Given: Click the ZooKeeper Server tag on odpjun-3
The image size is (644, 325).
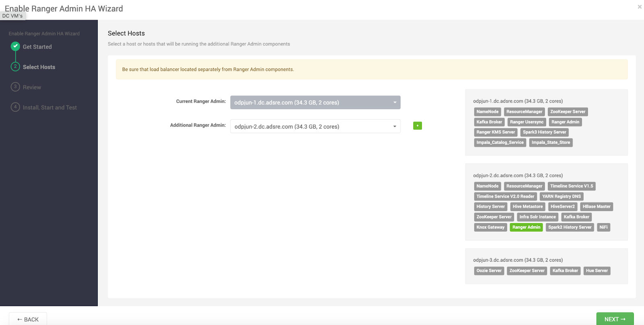Looking at the screenshot, I should coord(527,271).
